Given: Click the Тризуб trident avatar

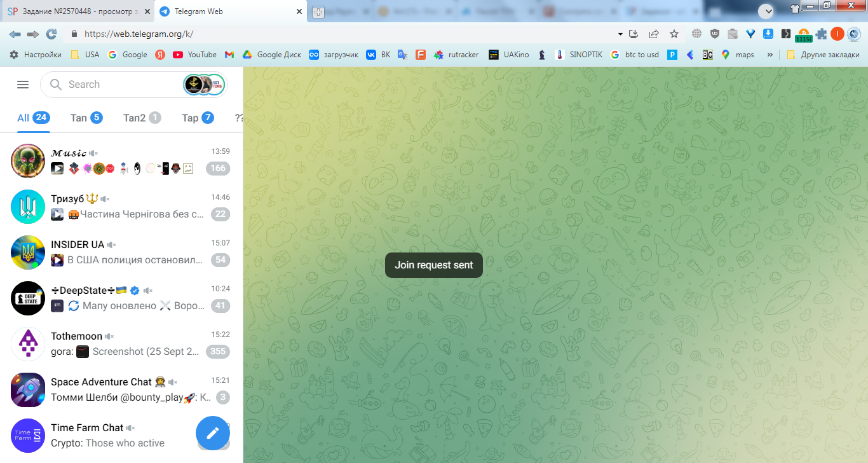Looking at the screenshot, I should [28, 206].
